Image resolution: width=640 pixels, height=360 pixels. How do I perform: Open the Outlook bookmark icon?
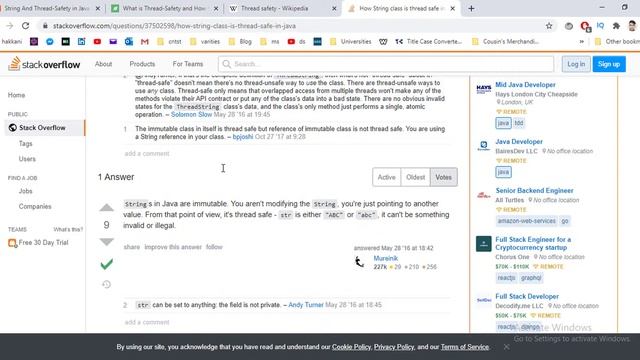click(x=129, y=42)
